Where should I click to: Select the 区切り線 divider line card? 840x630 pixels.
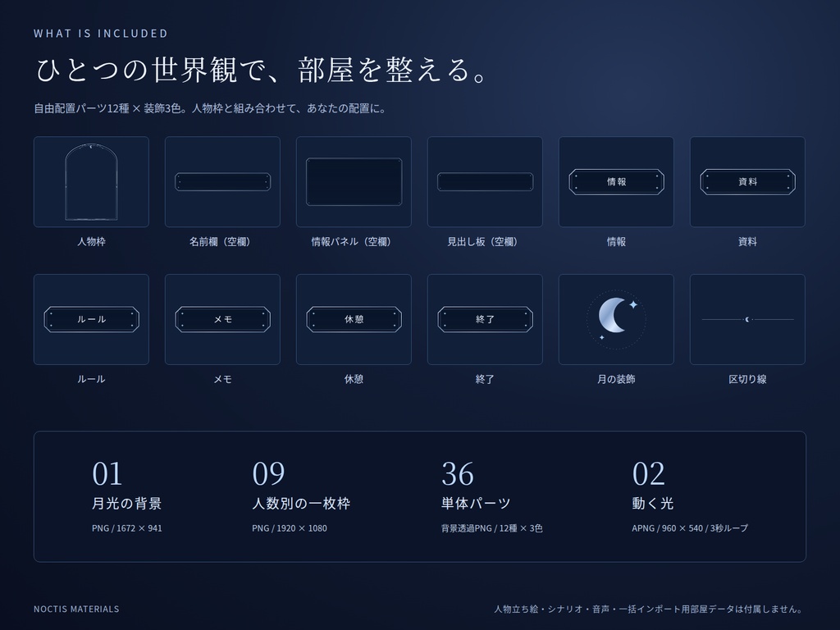(747, 319)
